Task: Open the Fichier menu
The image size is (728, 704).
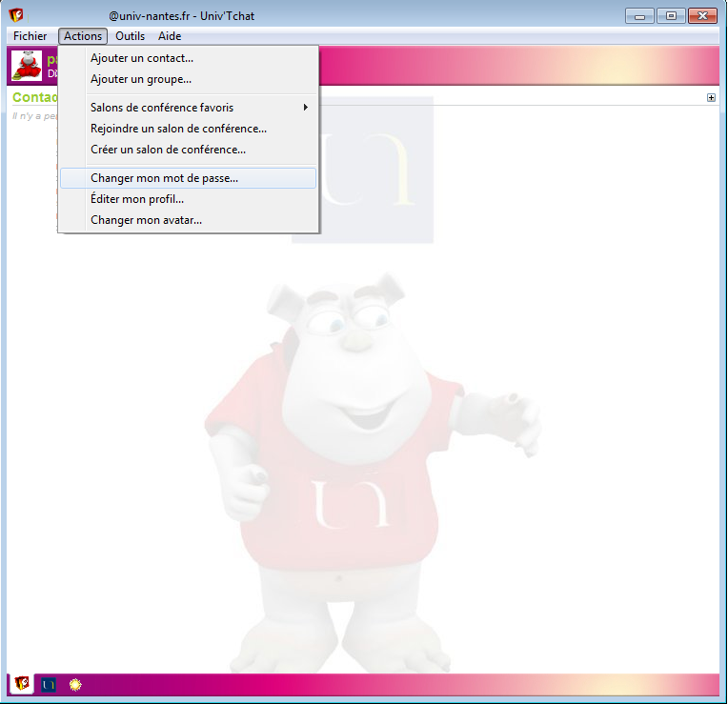Action: tap(30, 36)
